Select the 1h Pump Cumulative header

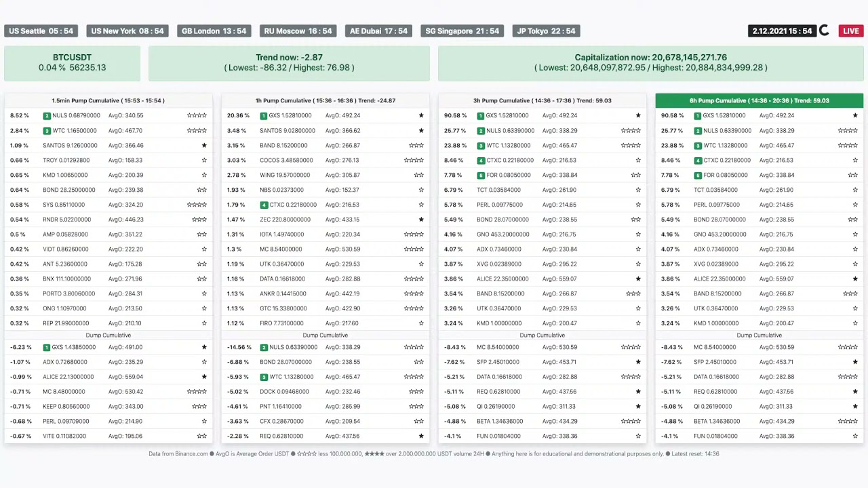coord(325,100)
